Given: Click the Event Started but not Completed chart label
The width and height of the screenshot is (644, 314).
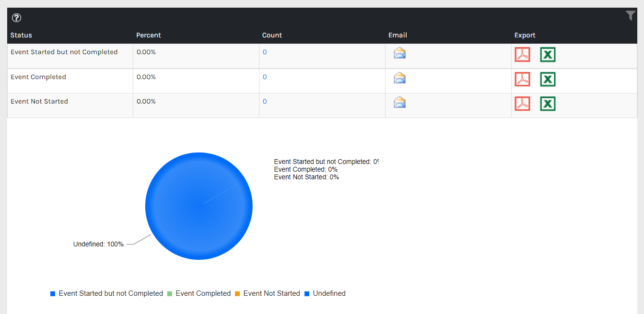Looking at the screenshot, I should coord(326,162).
